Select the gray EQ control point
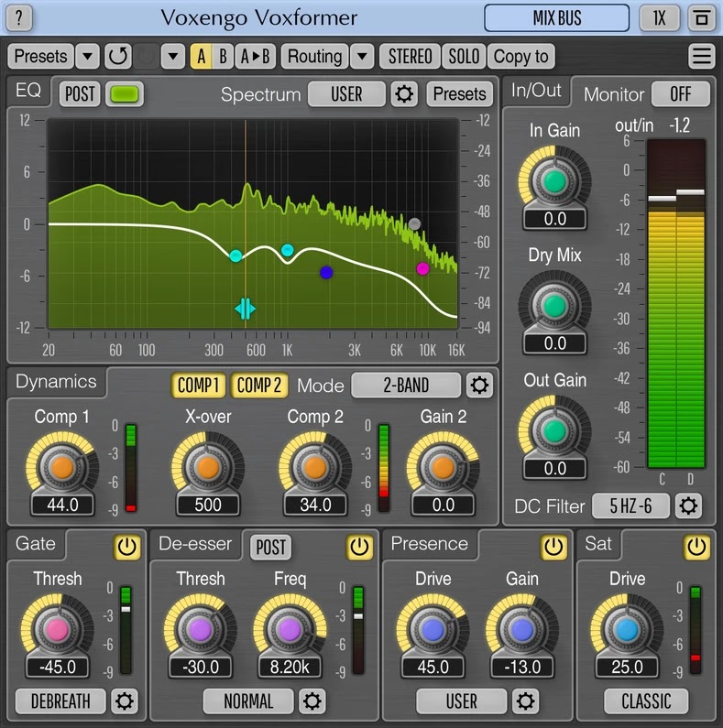 (x=414, y=224)
